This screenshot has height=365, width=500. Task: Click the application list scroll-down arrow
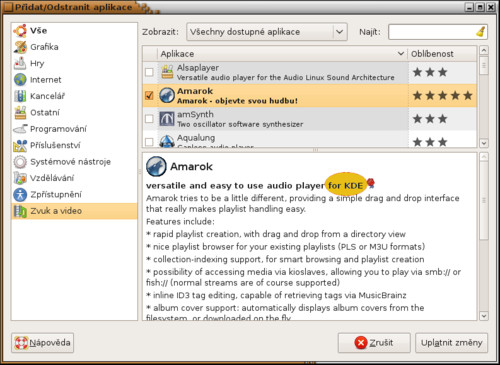coord(484,143)
